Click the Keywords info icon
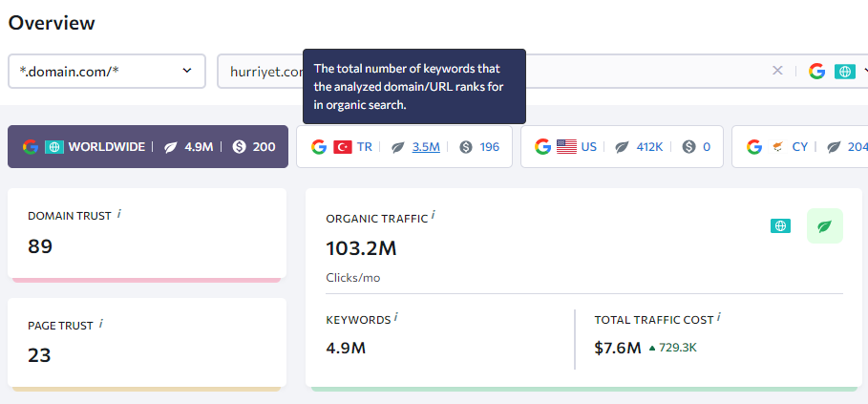The width and height of the screenshot is (868, 404). [x=396, y=318]
